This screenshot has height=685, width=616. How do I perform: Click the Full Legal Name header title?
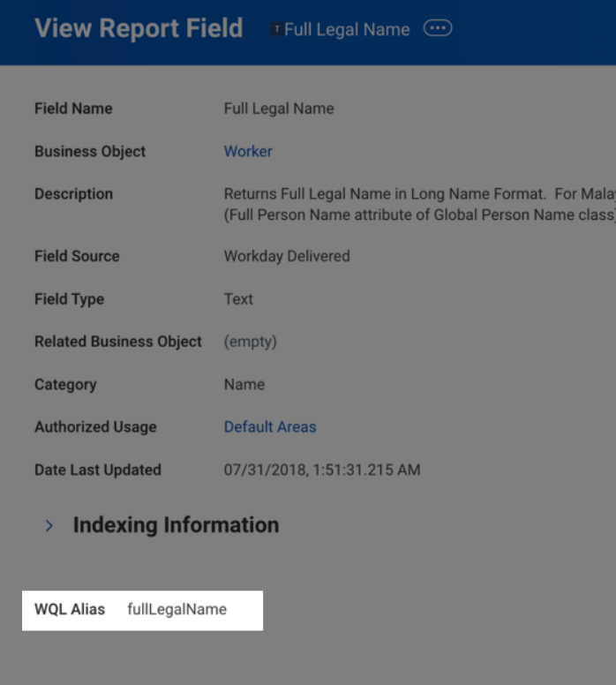[x=347, y=30]
